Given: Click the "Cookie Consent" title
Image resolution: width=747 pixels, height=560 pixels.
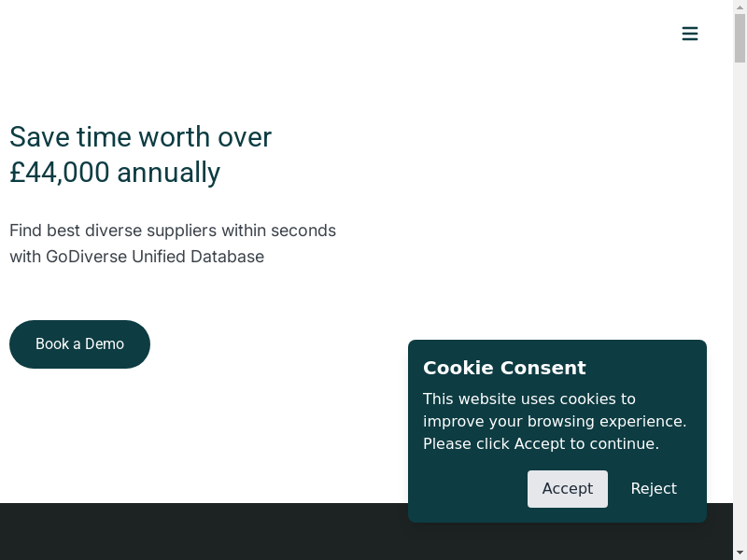Looking at the screenshot, I should pos(504,368).
